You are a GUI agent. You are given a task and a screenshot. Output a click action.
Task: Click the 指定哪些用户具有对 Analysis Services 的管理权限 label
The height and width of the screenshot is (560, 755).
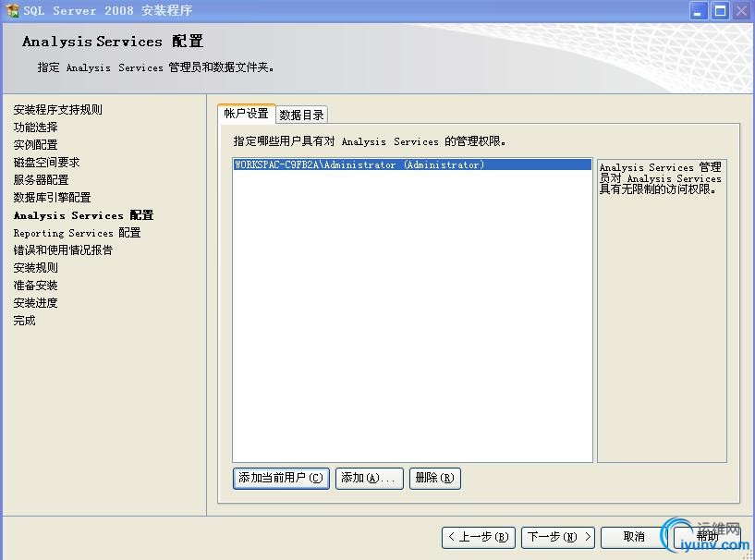tap(370, 141)
